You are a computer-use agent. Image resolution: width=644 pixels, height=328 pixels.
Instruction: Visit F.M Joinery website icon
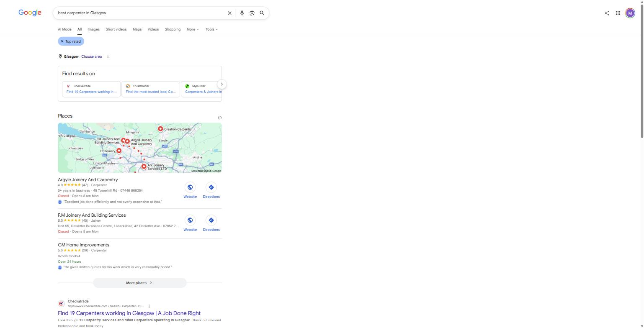(190, 220)
